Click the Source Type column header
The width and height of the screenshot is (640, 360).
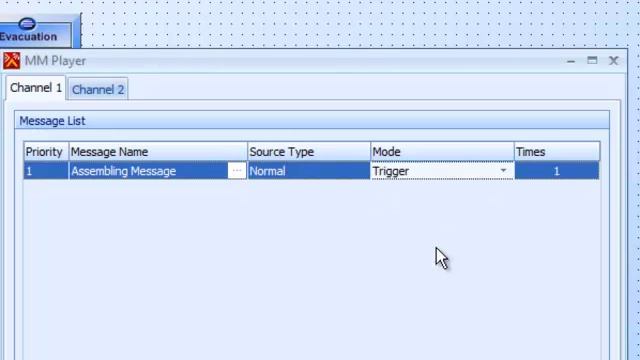click(309, 152)
